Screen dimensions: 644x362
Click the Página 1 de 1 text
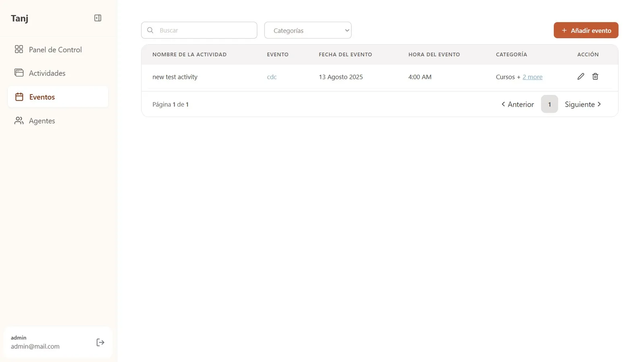171,104
